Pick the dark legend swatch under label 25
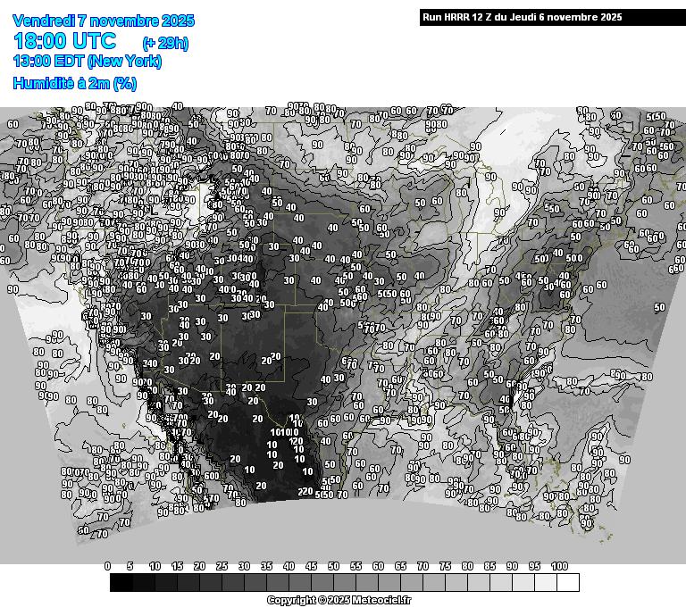 pyautogui.click(x=232, y=583)
